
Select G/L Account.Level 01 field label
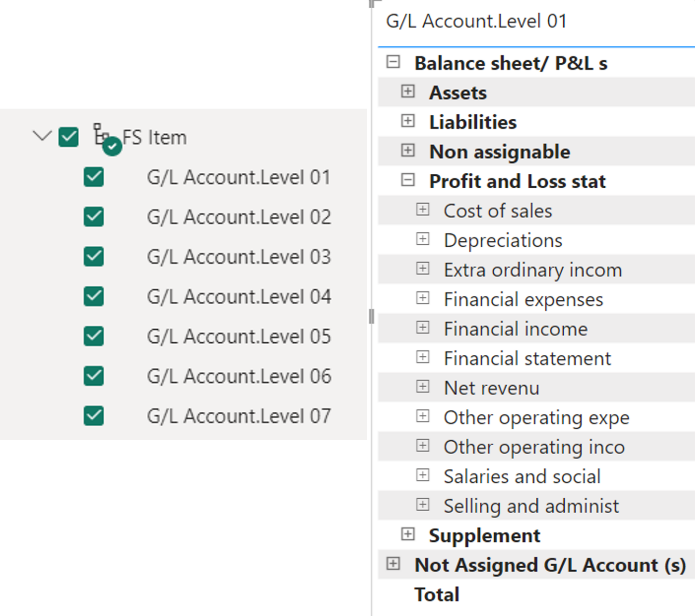click(239, 178)
